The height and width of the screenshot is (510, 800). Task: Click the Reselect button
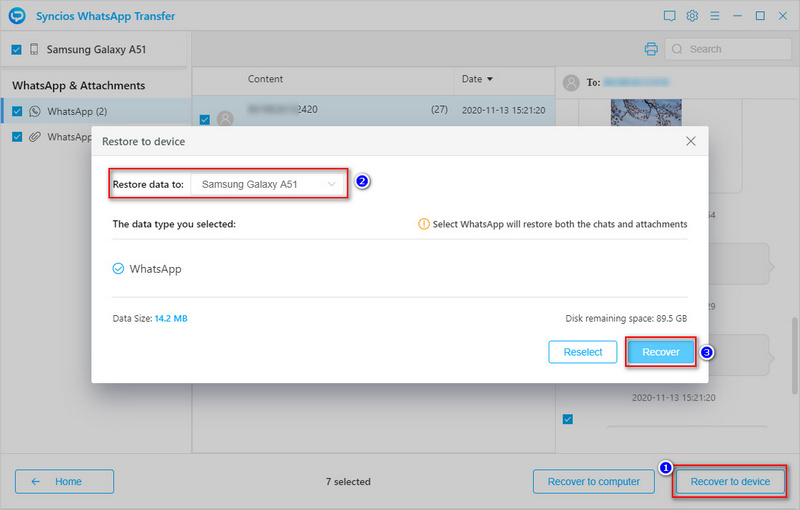click(x=583, y=352)
